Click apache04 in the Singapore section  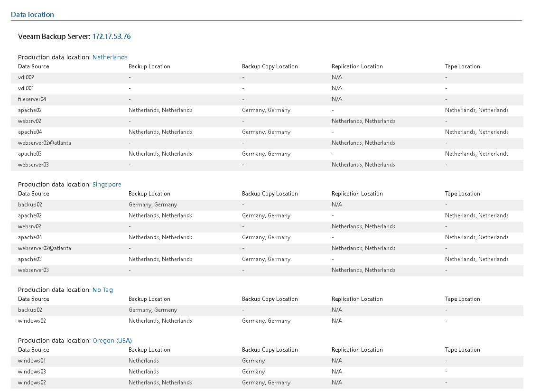point(29,237)
